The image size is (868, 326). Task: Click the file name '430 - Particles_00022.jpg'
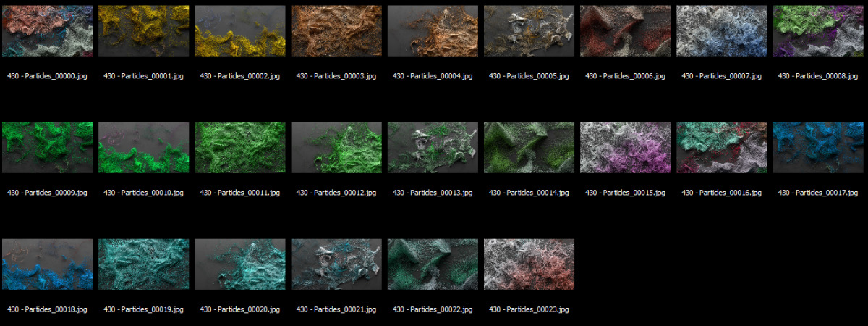433,310
